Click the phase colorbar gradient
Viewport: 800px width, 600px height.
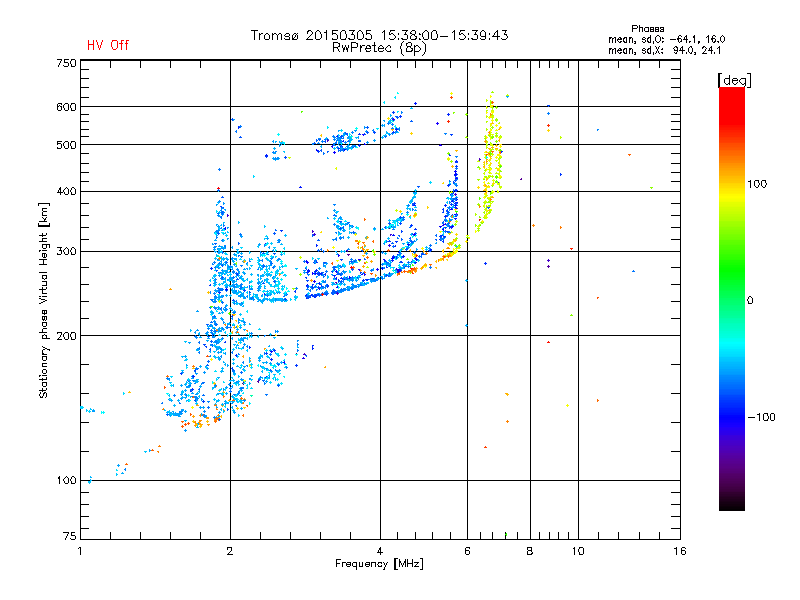point(732,299)
